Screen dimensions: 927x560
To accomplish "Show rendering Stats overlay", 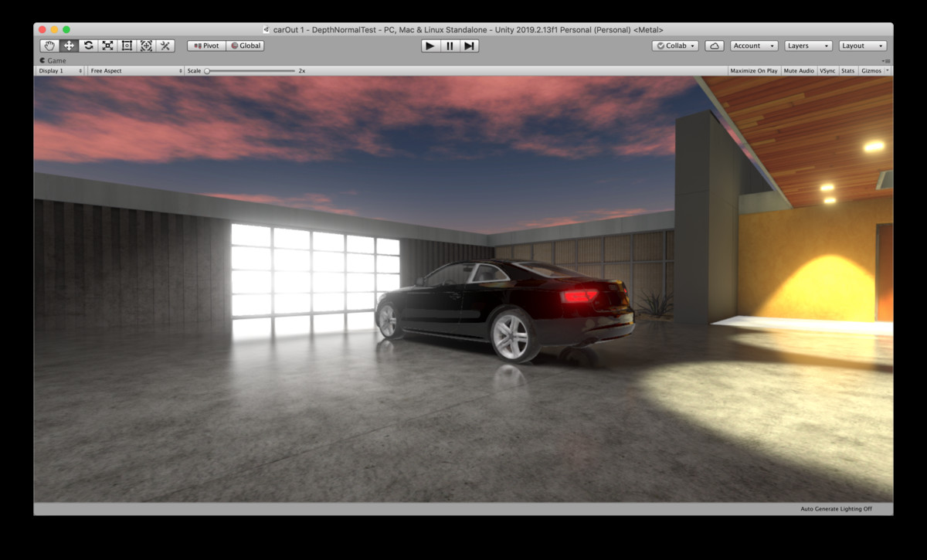I will (847, 70).
